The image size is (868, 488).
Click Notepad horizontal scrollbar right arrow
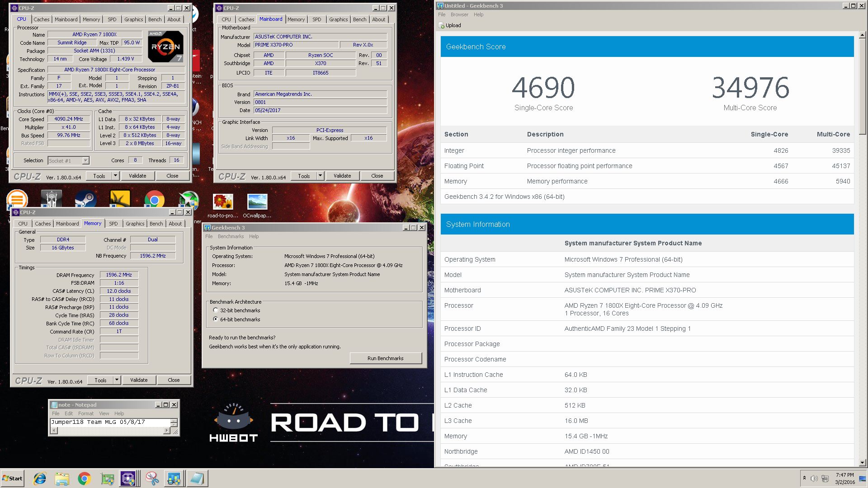(167, 431)
